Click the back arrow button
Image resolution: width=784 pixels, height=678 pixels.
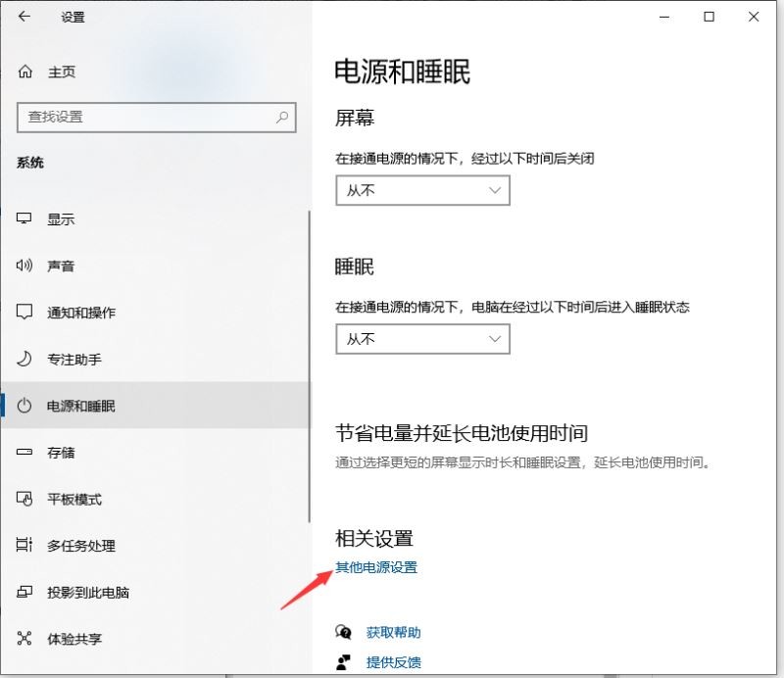pos(22,18)
